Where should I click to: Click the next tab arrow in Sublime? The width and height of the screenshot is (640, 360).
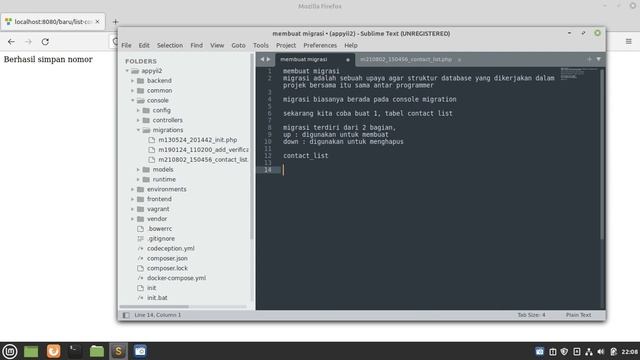(268, 59)
